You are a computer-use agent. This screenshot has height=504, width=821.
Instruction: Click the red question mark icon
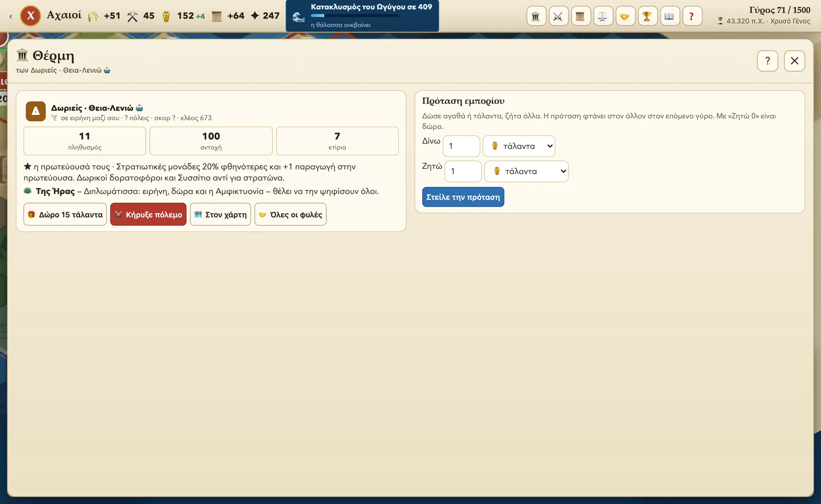coord(692,16)
